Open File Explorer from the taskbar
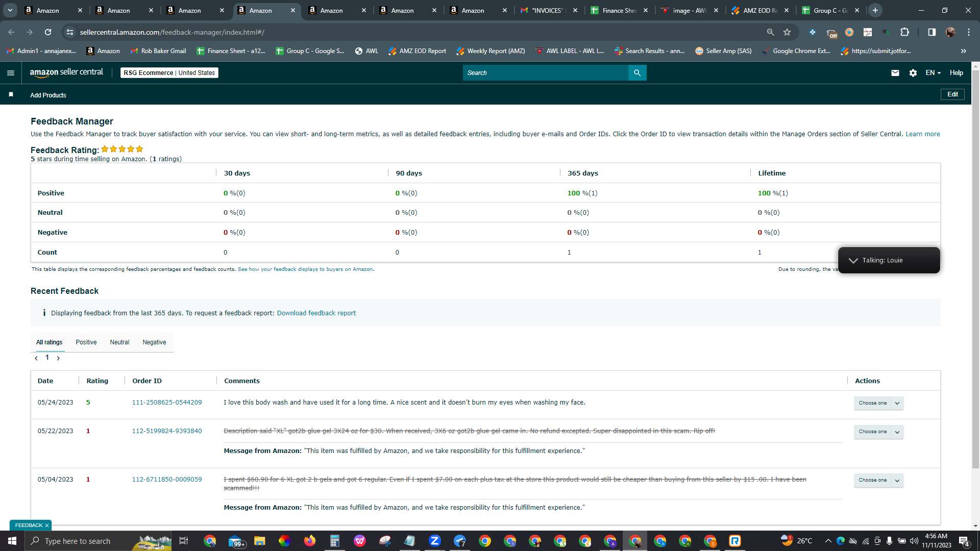The image size is (980, 551). [x=260, y=541]
